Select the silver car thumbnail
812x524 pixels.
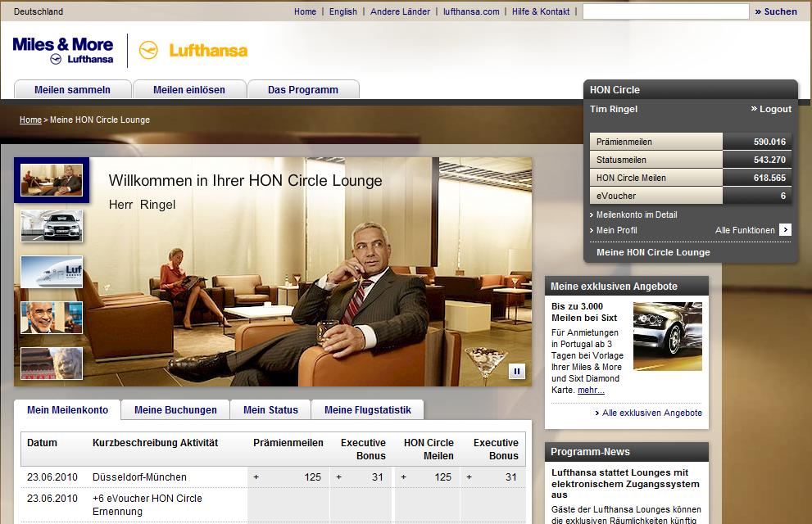tap(52, 225)
